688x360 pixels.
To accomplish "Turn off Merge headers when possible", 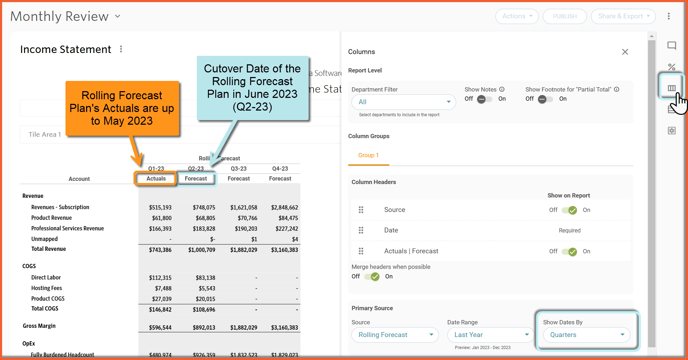I will point(372,277).
